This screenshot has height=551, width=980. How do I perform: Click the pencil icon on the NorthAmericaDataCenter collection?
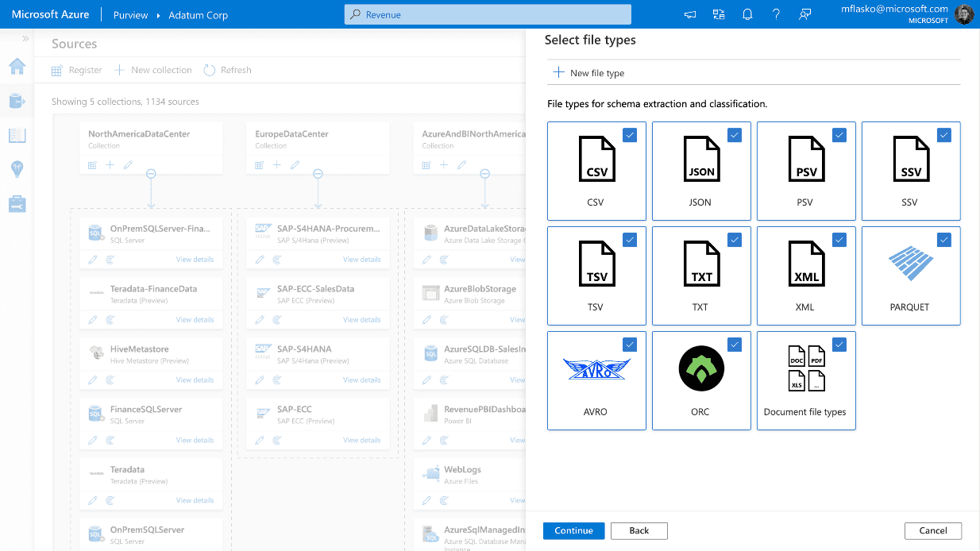128,165
